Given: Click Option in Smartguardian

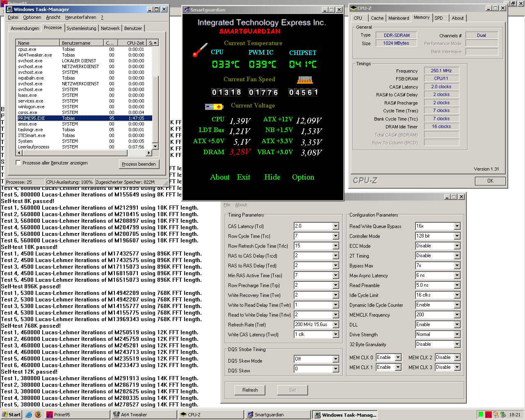Looking at the screenshot, I should coord(303,177).
